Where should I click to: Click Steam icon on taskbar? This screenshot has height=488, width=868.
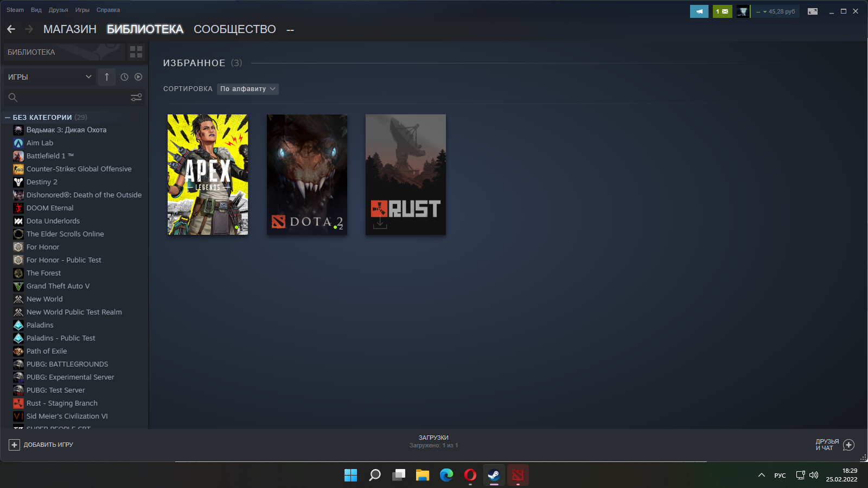pos(494,475)
